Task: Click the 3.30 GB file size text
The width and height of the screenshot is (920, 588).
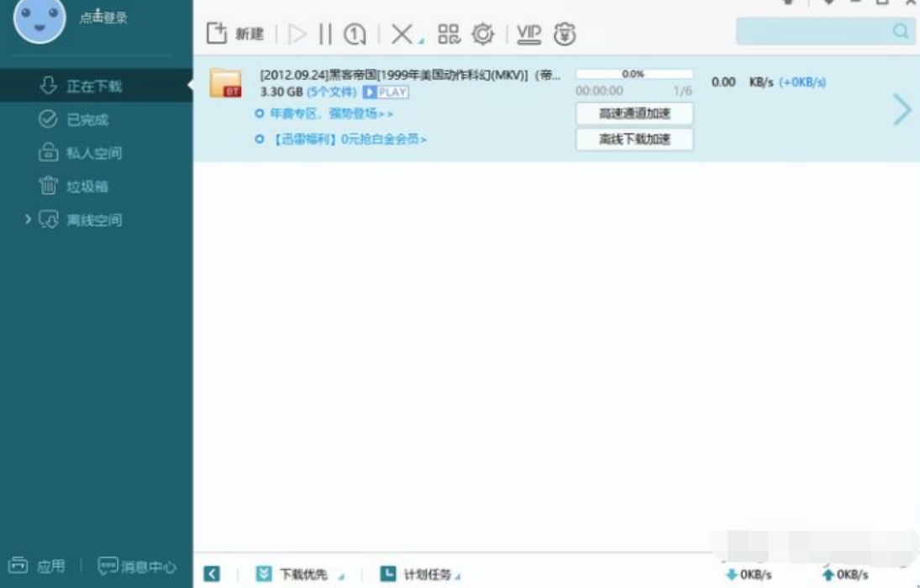Action: (x=281, y=92)
